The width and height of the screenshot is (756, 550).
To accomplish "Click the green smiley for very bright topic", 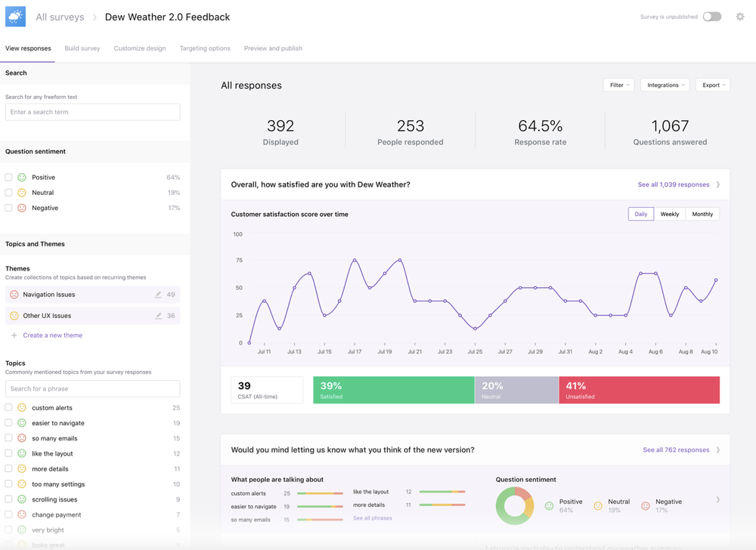I will [x=22, y=530].
